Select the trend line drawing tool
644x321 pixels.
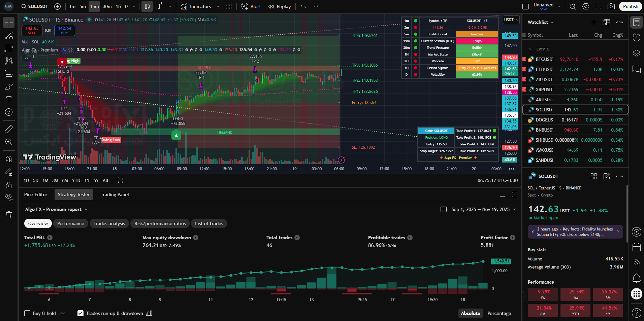pos(9,36)
